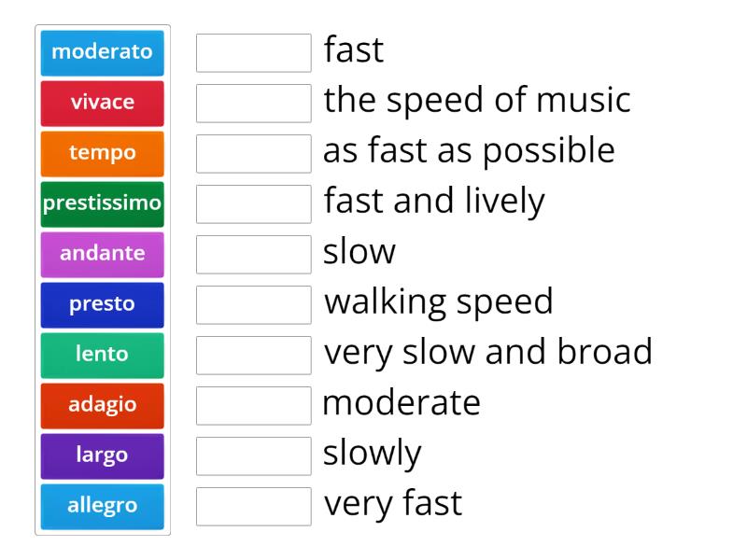Select the pink andante tile
This screenshot has height=560, width=747.
coord(103,255)
